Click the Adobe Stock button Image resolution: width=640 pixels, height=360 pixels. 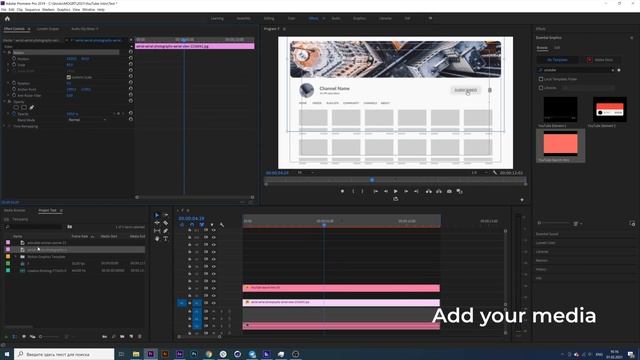600,60
